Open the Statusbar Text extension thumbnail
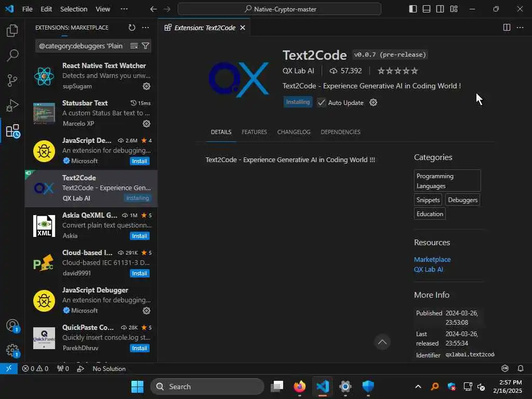 tap(44, 113)
